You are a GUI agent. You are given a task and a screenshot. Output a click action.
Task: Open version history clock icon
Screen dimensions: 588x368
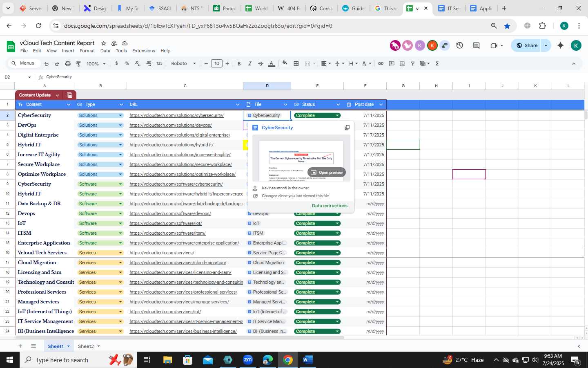460,45
